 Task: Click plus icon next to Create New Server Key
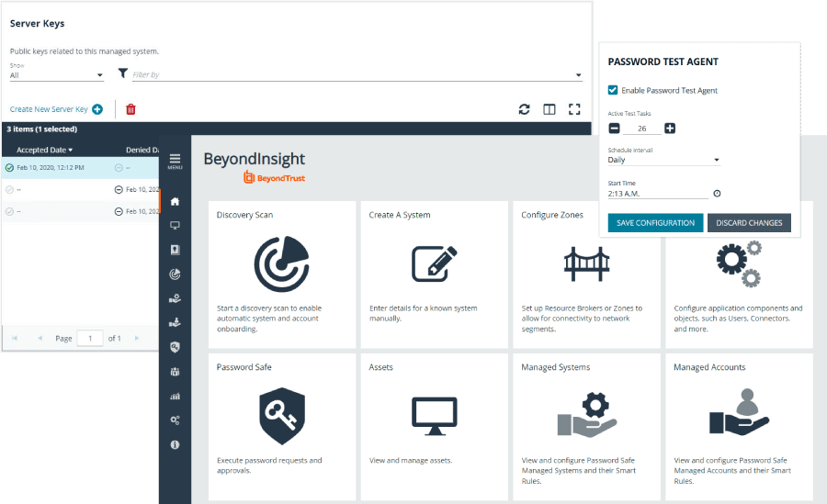click(97, 109)
